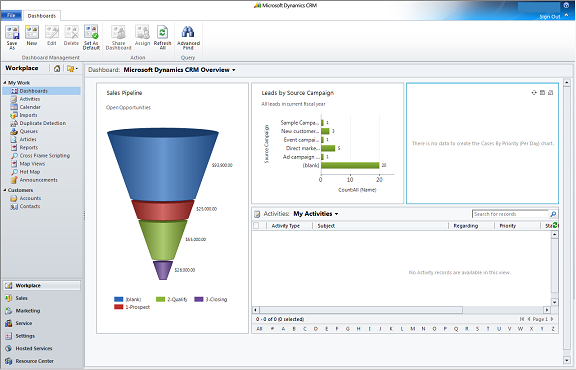Click the Workplace home icon
The width and height of the screenshot is (576, 370).
(x=57, y=68)
